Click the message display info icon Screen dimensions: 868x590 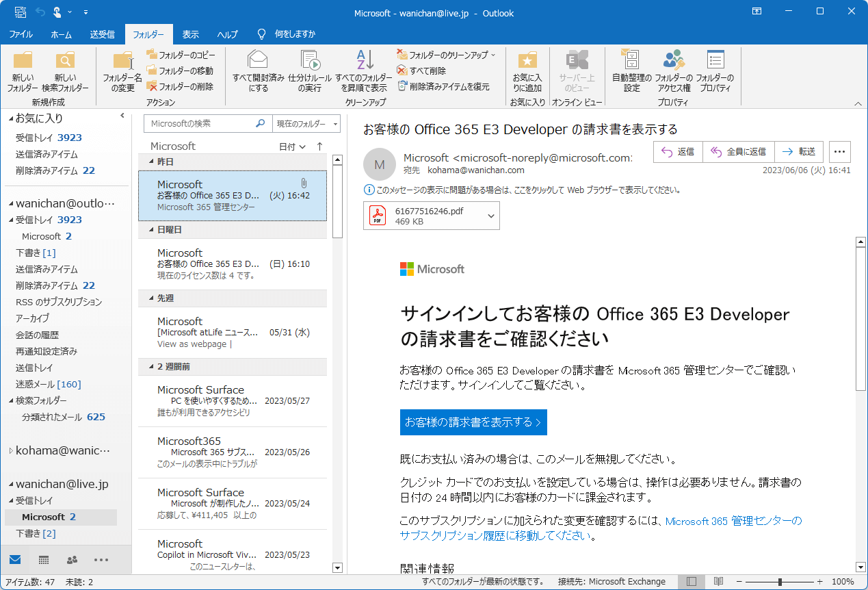[x=369, y=190]
